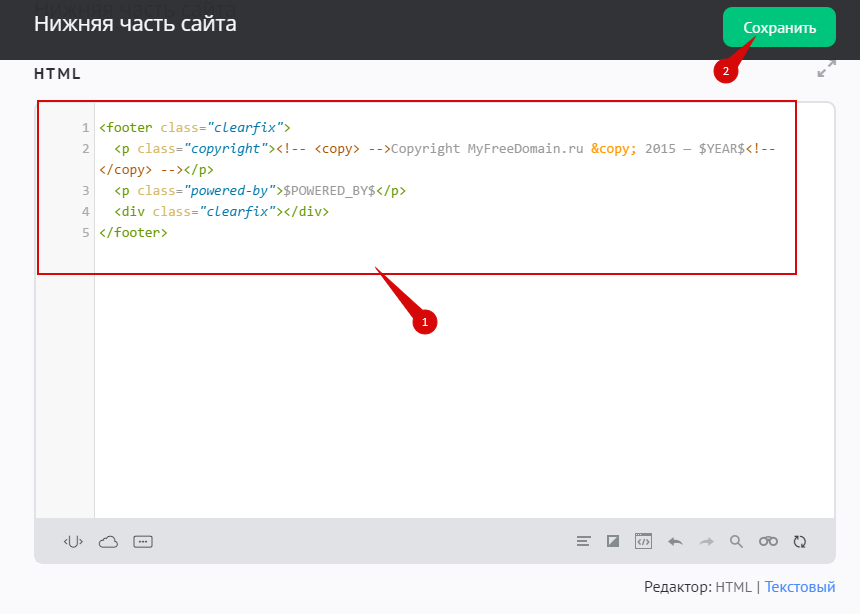This screenshot has width=860, height=614.
Task: Switch to the Текстовый editor
Action: [x=800, y=587]
